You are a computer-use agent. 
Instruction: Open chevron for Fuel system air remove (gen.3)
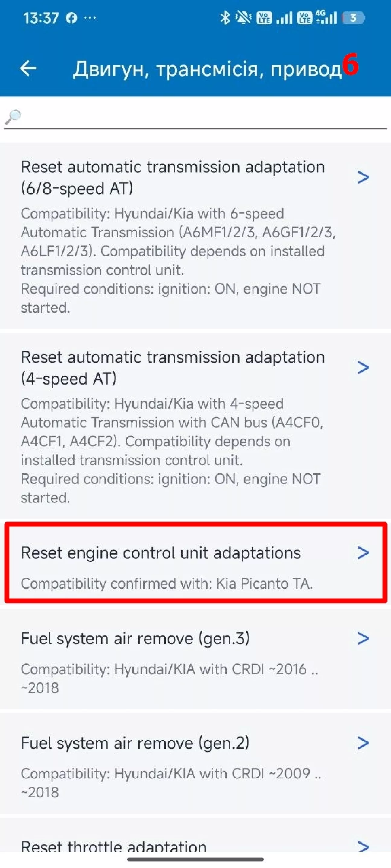click(x=363, y=638)
